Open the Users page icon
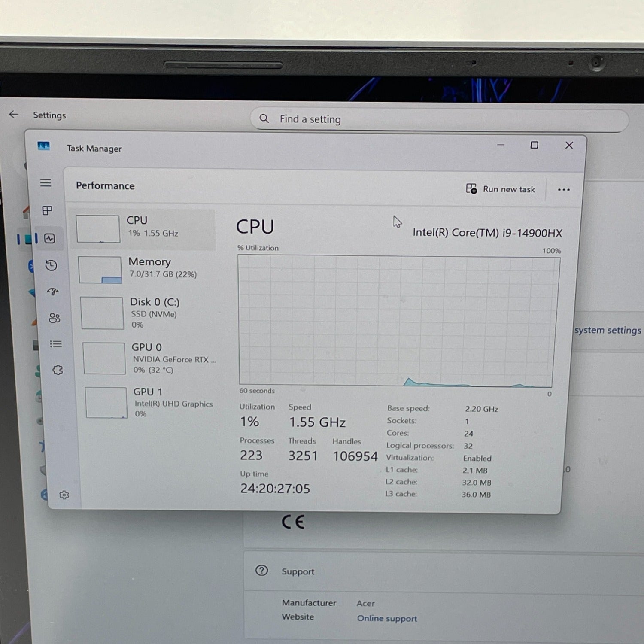Screen dimensions: 644x644 coord(55,318)
